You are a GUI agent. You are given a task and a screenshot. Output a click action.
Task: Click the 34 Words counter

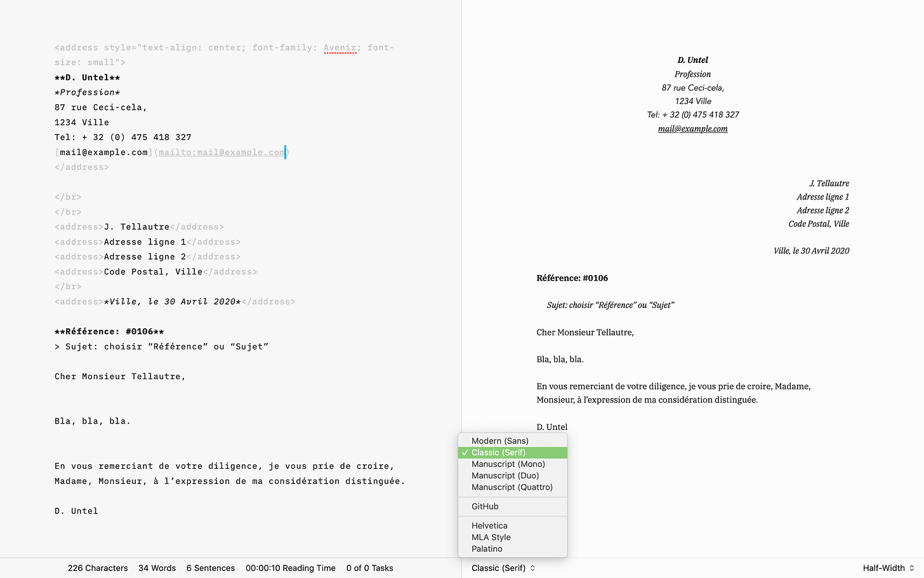tap(157, 568)
